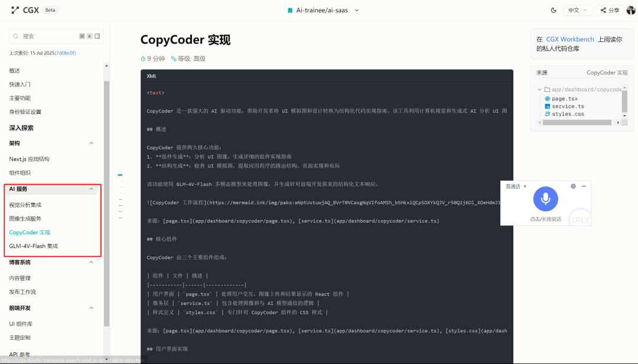Image resolution: width=638 pixels, height=364 pixels.
Task: Click the XML code block label
Action: (151, 76)
